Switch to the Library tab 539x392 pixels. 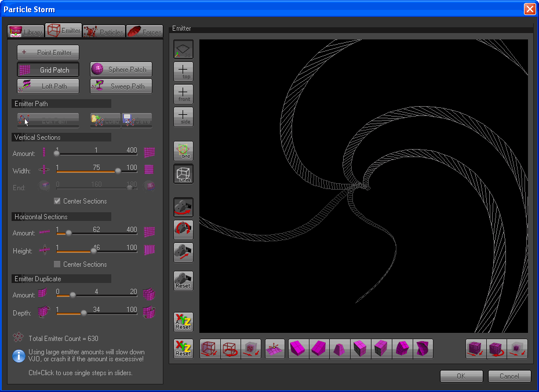pos(26,31)
